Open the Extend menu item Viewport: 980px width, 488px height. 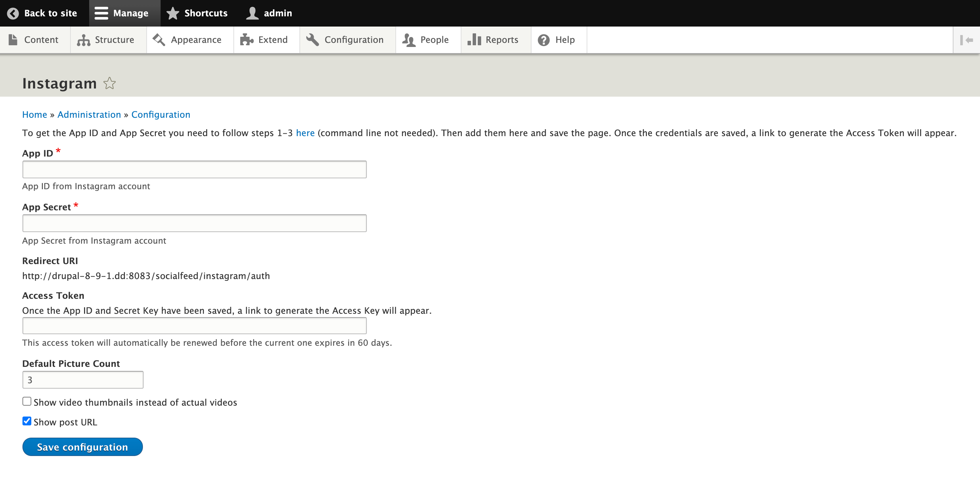point(267,40)
